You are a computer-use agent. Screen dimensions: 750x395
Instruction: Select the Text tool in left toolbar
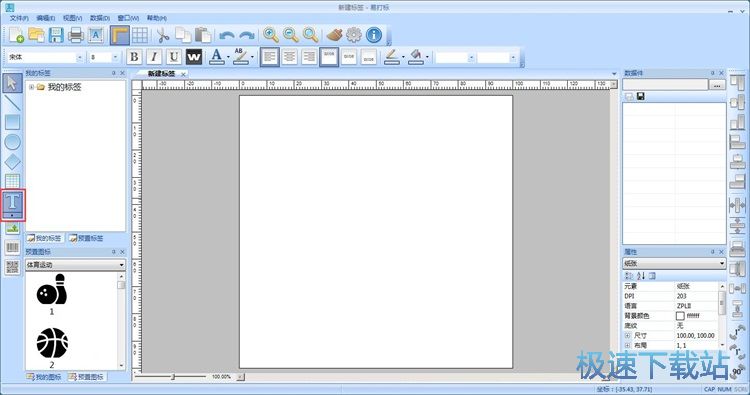point(12,205)
